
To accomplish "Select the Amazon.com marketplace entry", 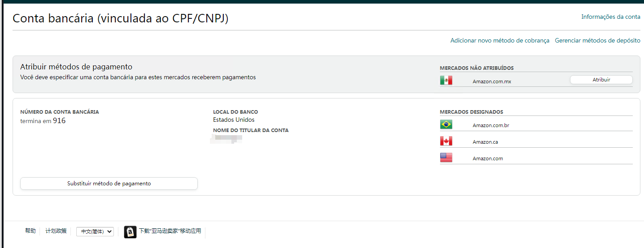I will click(x=487, y=158).
